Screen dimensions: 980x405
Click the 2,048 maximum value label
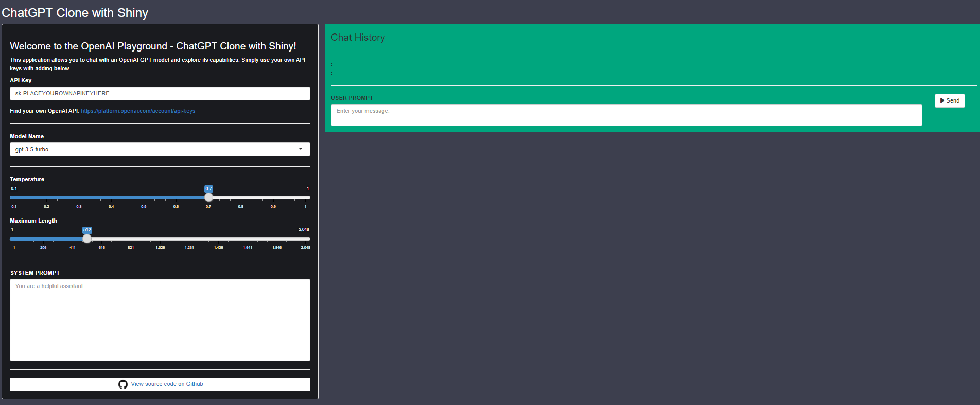(304, 229)
